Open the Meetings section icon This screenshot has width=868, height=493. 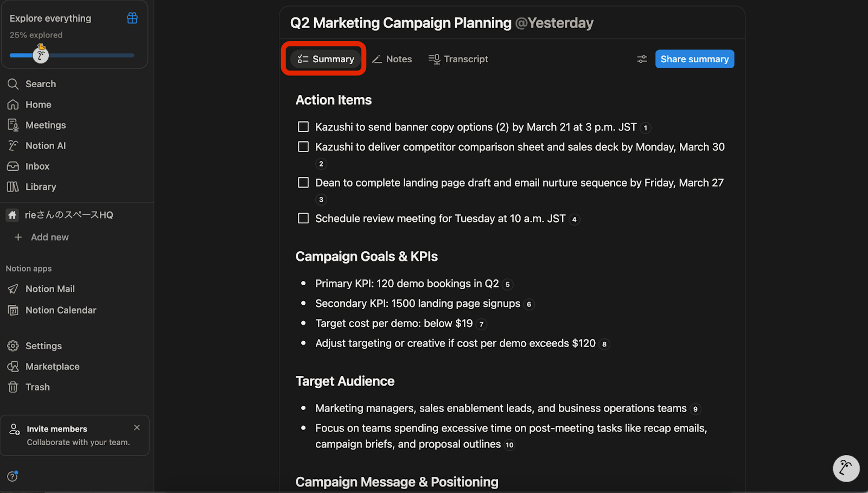tap(13, 125)
